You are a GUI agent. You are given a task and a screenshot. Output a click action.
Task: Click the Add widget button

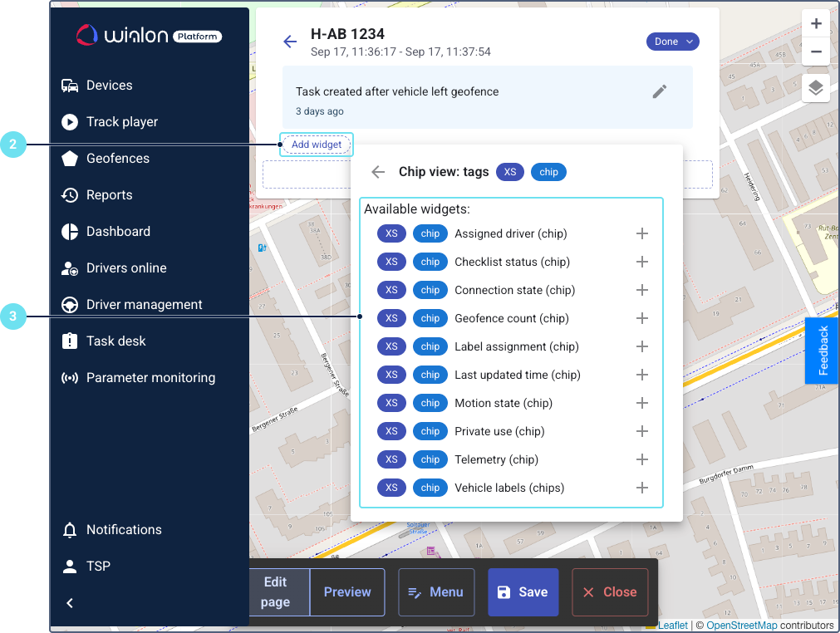click(x=316, y=145)
